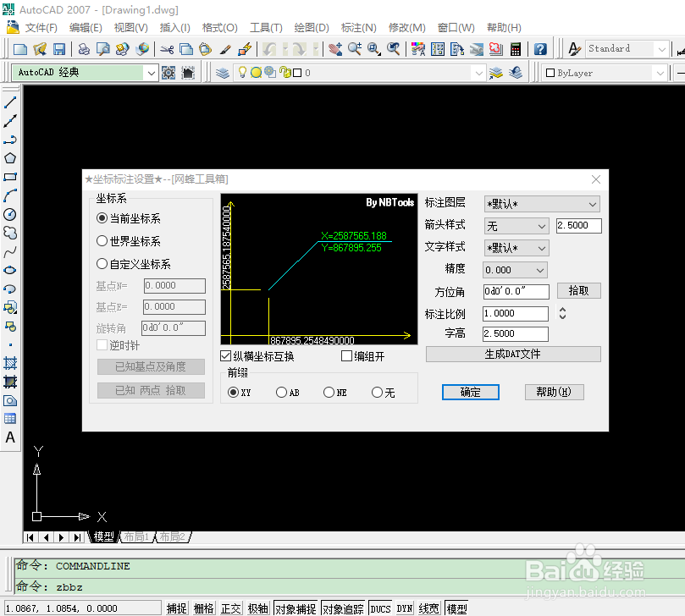
Task: Save drawing with floppy disk icon
Action: click(59, 49)
